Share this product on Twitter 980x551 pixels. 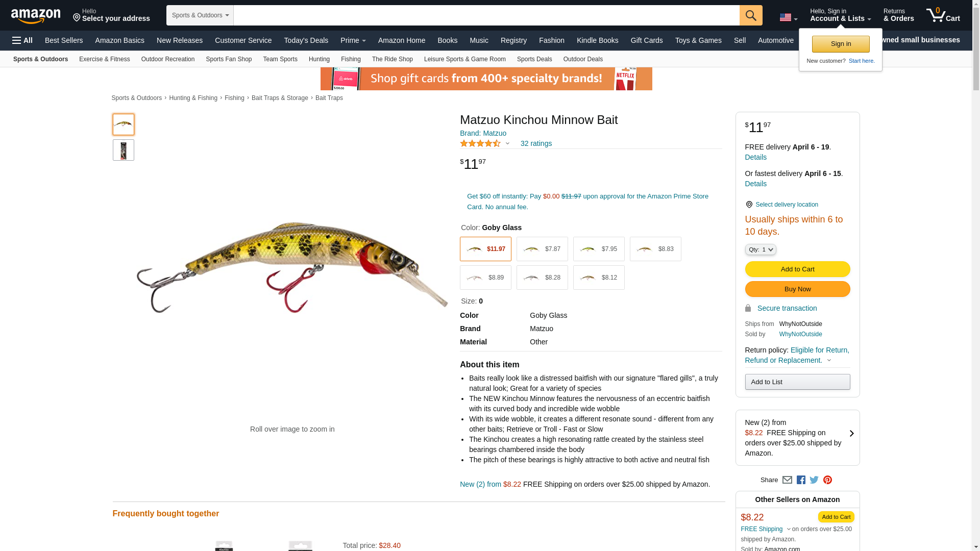pos(814,480)
